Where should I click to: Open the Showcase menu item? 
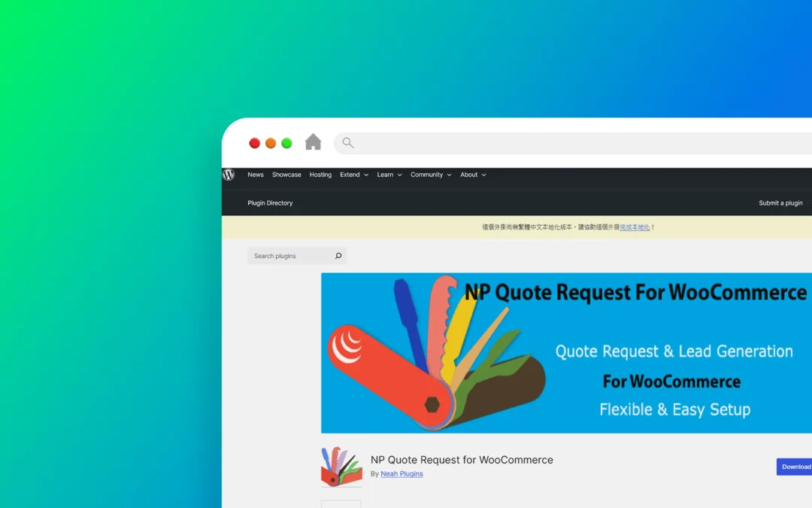[286, 175]
